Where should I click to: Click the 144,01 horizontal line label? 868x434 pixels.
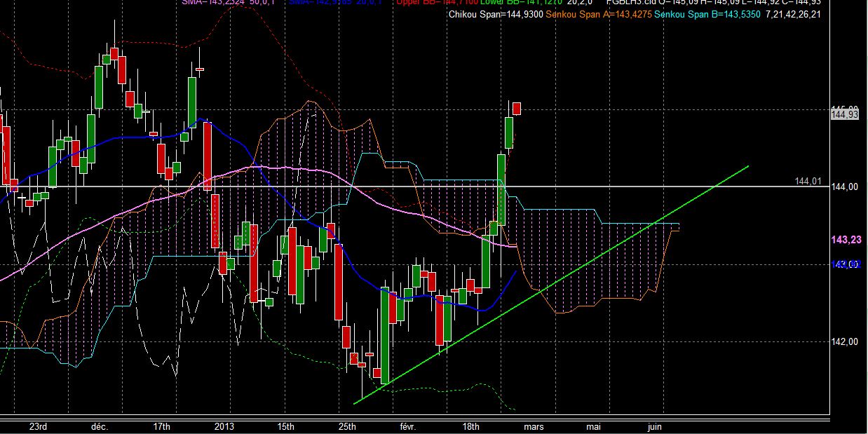click(x=807, y=181)
